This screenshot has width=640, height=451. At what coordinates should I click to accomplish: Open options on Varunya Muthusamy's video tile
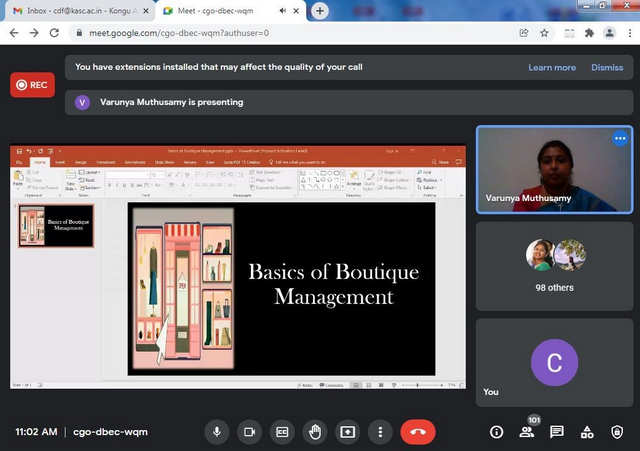click(620, 139)
